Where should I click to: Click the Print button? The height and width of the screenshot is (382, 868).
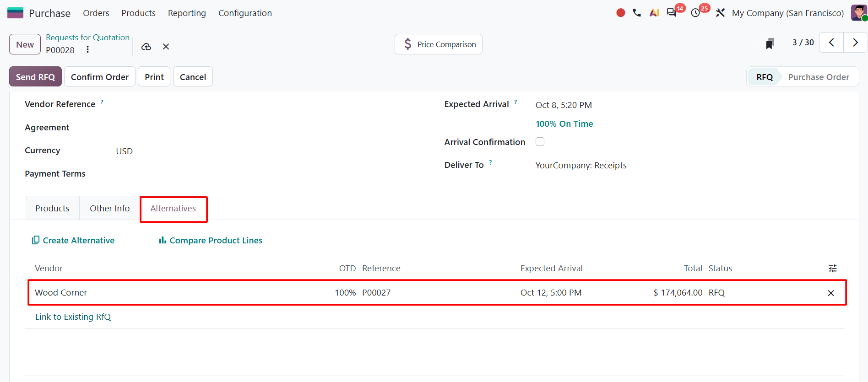click(x=154, y=77)
